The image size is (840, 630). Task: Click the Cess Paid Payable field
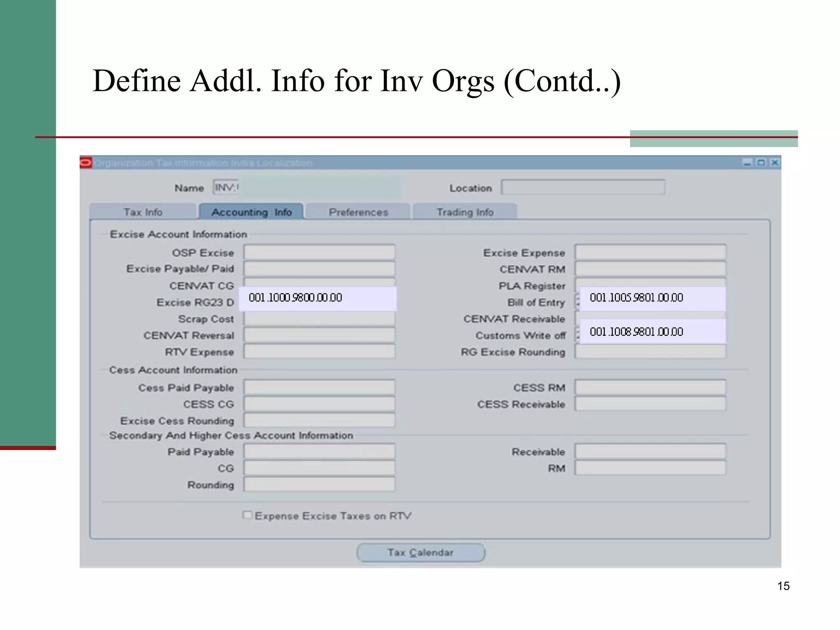[x=320, y=387]
